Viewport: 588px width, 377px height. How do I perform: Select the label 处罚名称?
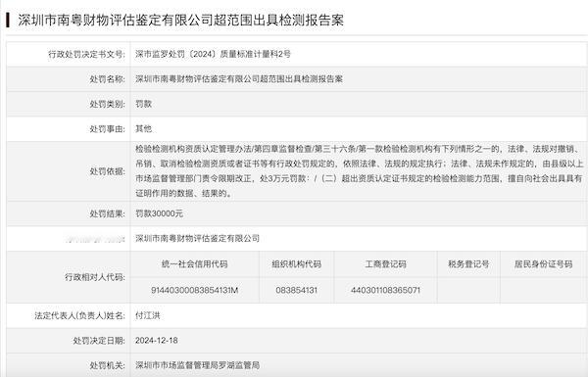(x=107, y=79)
